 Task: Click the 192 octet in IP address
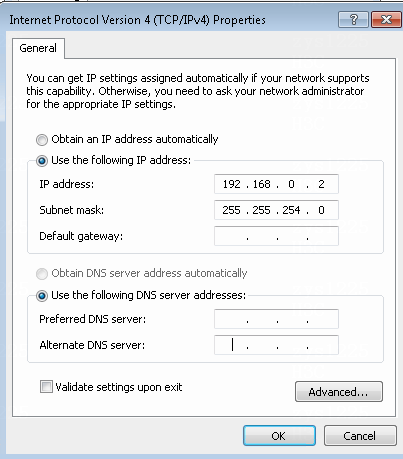pyautogui.click(x=231, y=184)
